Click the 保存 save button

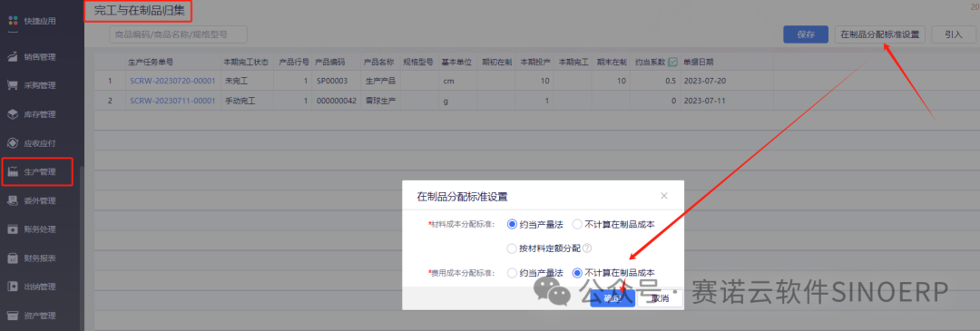[806, 34]
